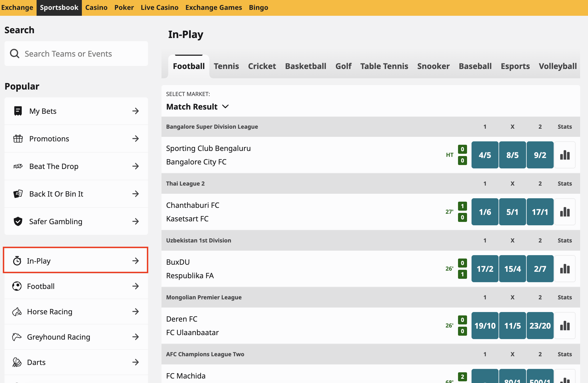
Task: Open the Baseball tab
Action: [475, 66]
